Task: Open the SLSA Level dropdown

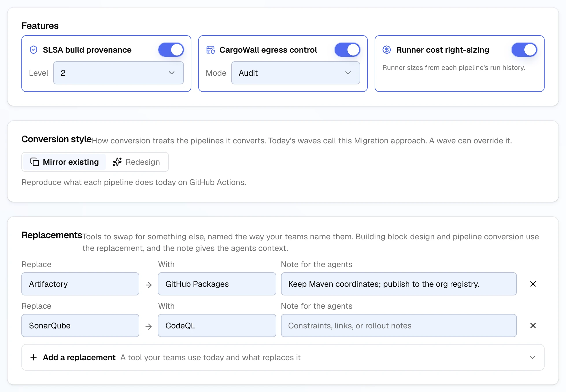Action: pos(119,73)
